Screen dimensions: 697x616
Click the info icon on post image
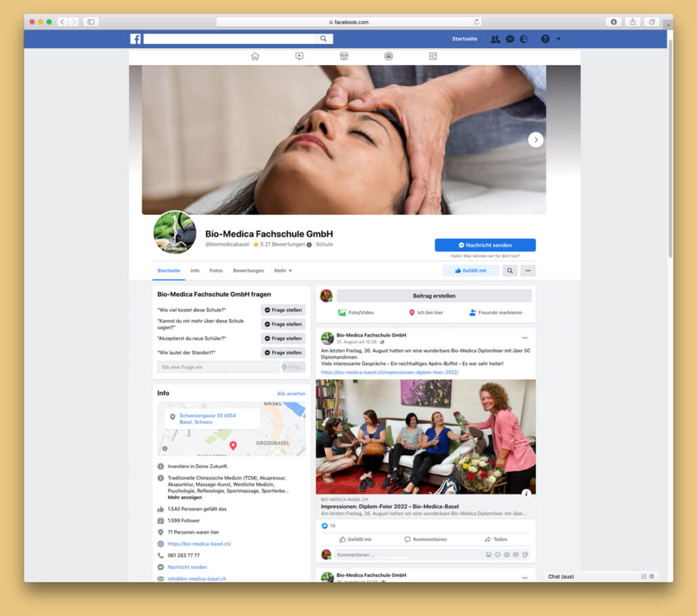click(526, 493)
